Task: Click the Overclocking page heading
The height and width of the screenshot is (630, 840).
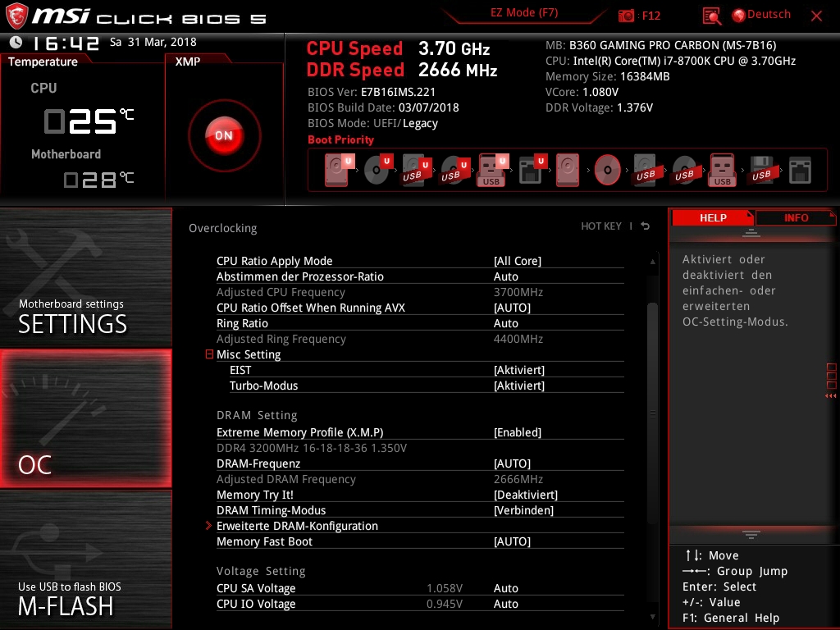Action: 223,228
